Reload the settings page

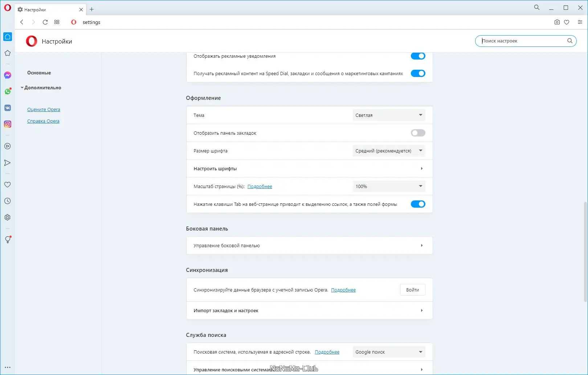(45, 22)
